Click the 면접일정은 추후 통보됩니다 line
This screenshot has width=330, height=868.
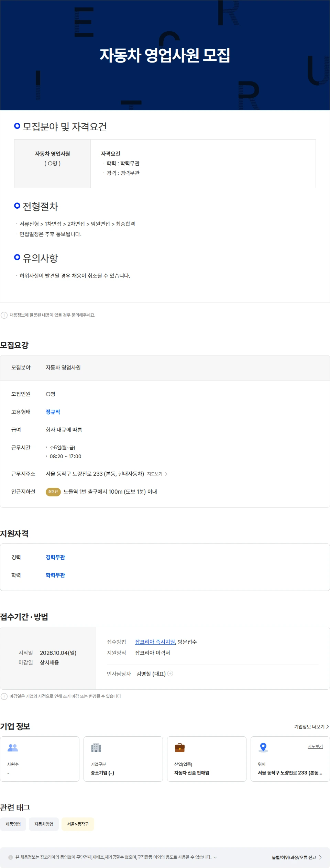coord(51,234)
